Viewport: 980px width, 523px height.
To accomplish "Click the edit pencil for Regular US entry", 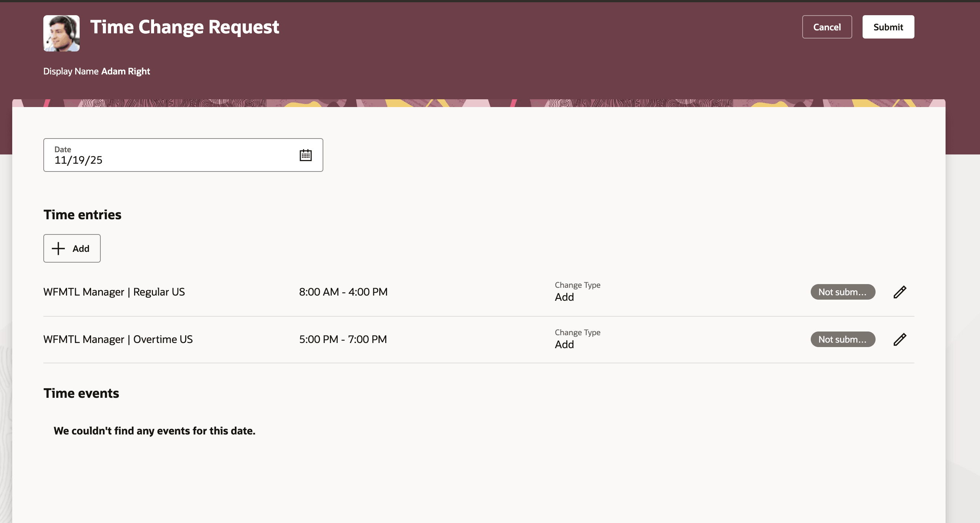I will click(900, 292).
